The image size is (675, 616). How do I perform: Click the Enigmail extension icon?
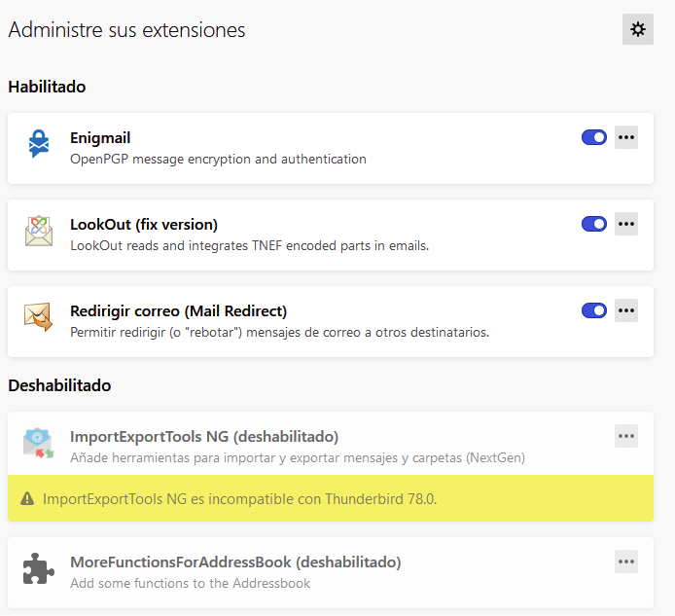pyautogui.click(x=39, y=144)
